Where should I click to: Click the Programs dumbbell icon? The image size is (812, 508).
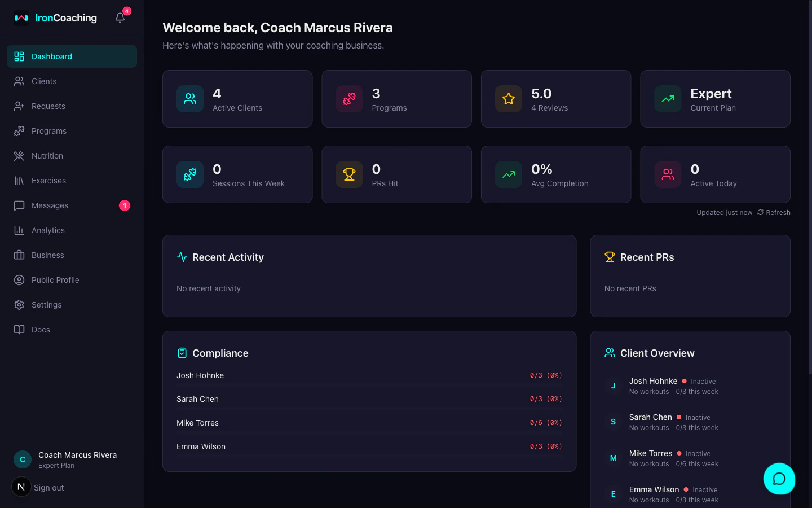tap(19, 131)
